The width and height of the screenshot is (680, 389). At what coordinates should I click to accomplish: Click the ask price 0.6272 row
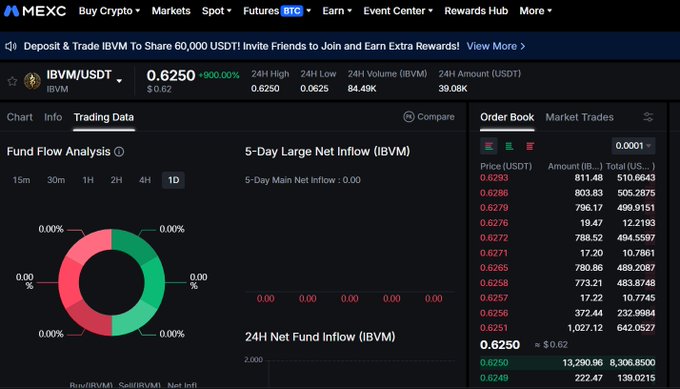pos(568,238)
